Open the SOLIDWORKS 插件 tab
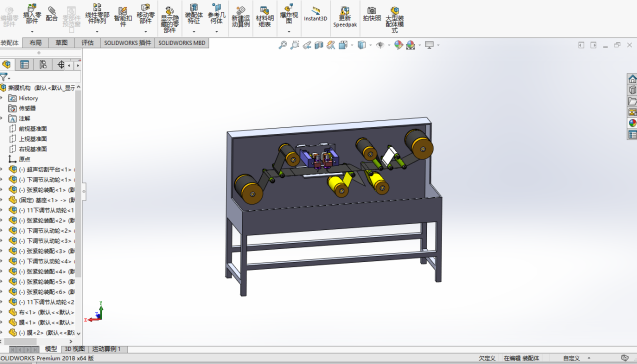Viewport: 637px width, 364px height. point(127,43)
